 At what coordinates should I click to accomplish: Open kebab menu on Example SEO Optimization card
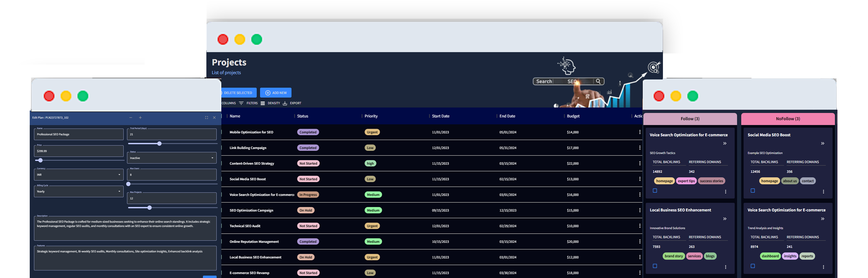pos(823,192)
